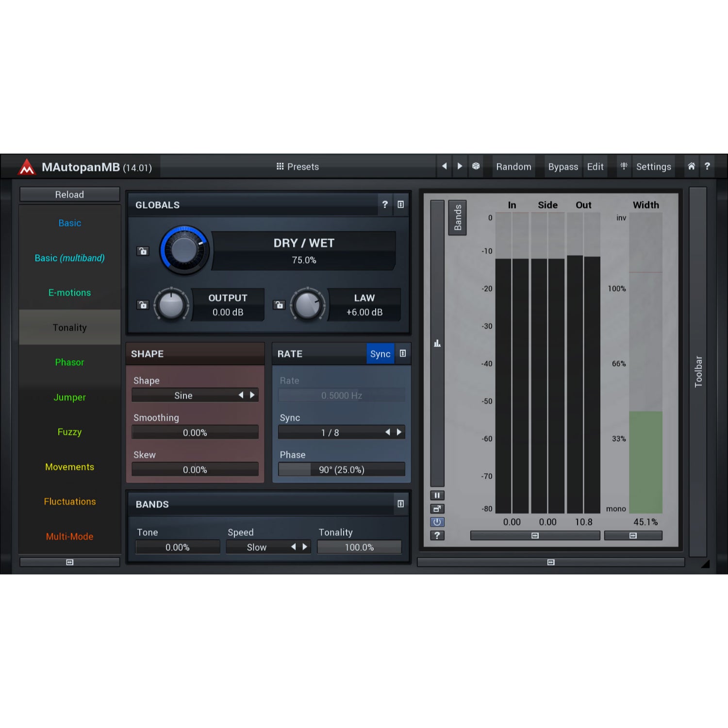Toggle the Bypass button
This screenshot has width=728, height=728.
[x=563, y=166]
